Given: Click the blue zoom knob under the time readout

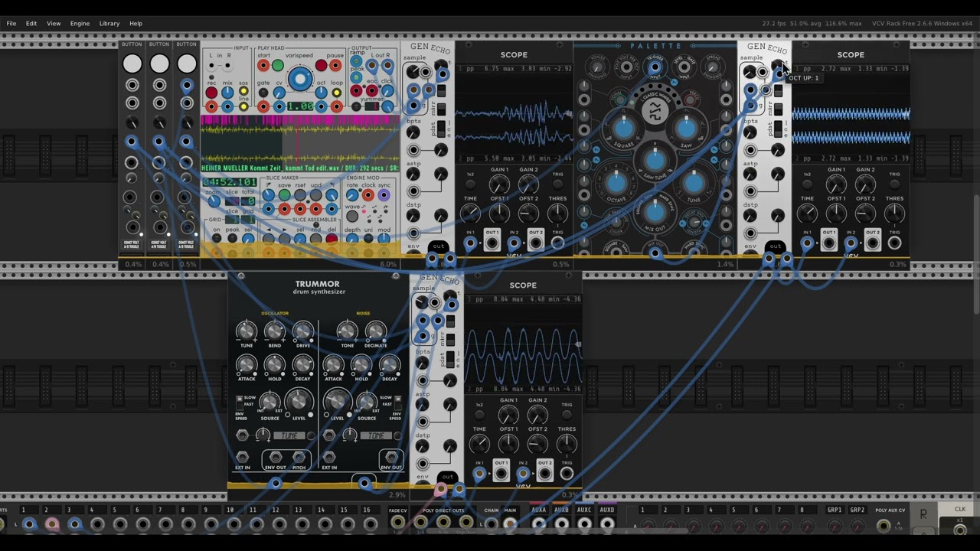Looking at the screenshot, I should 214,201.
